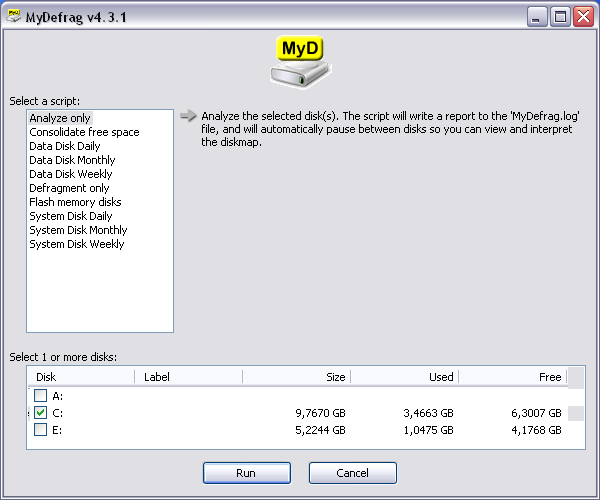This screenshot has height=500, width=600.
Task: Sort by the Free column header
Action: 513,377
